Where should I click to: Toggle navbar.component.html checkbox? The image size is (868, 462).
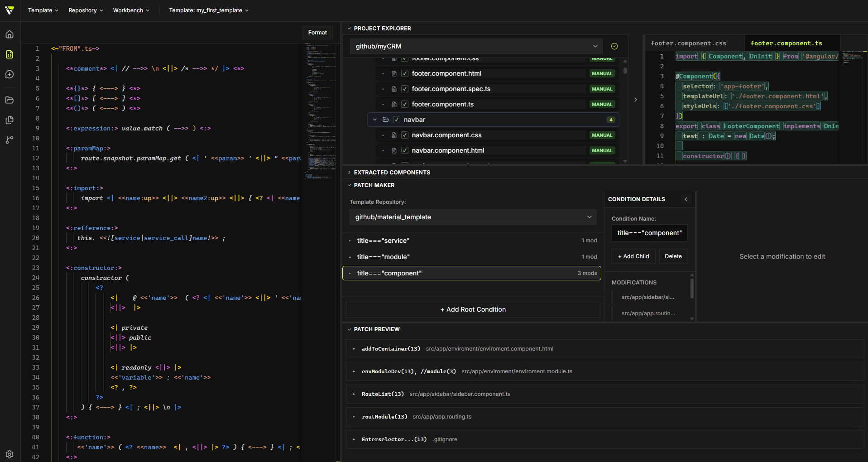tap(405, 150)
